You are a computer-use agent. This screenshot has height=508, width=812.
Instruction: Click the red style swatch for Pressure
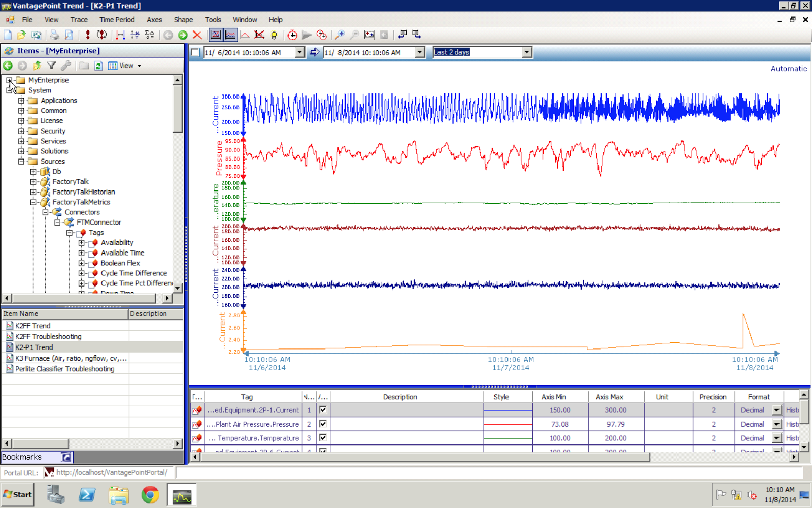(x=508, y=424)
